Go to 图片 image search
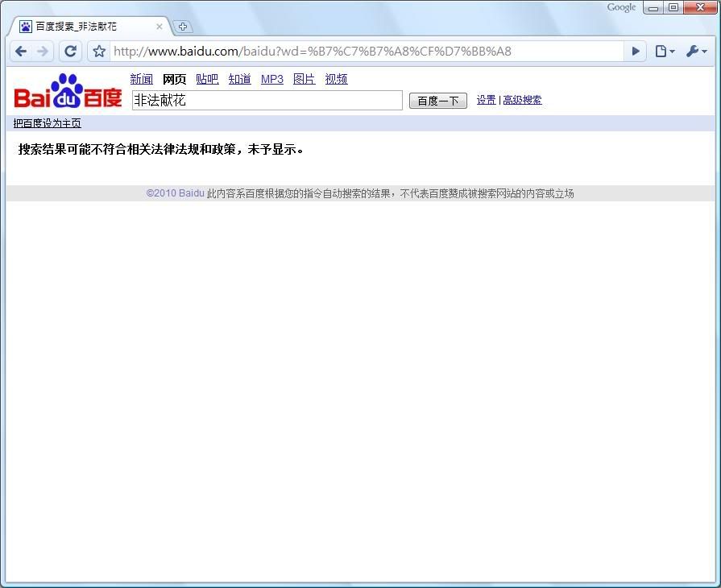Viewport: 721px width, 588px height. (x=304, y=79)
